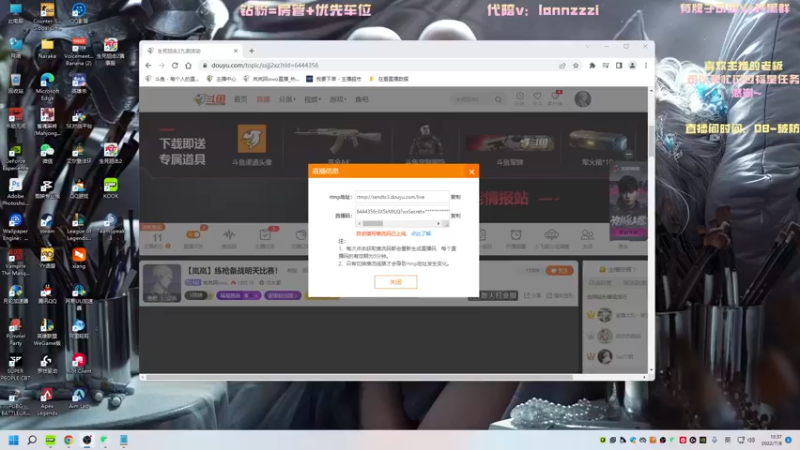Expand the video nav dropdown
The image size is (800, 450).
coord(312,99)
